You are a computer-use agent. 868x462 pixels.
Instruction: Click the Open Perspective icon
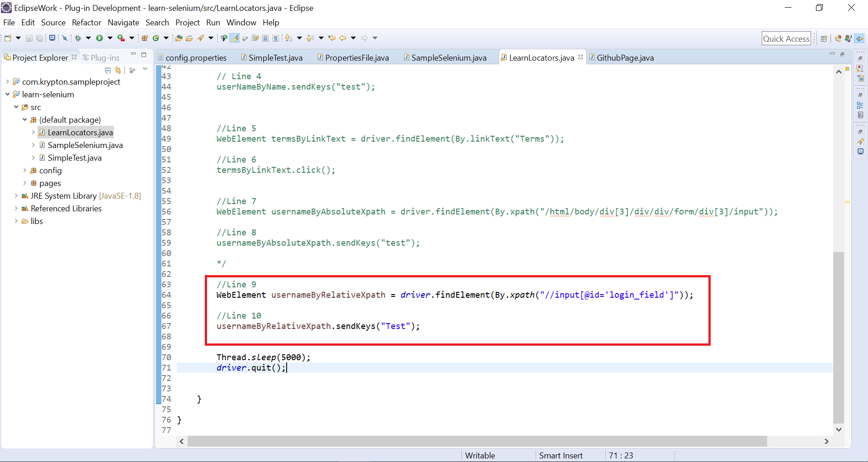(x=824, y=38)
